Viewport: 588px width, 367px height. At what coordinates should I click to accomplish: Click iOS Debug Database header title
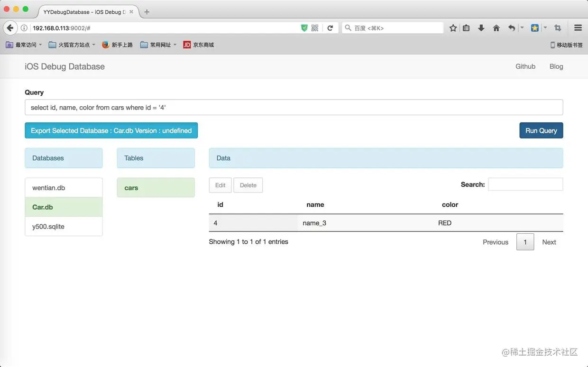(65, 66)
